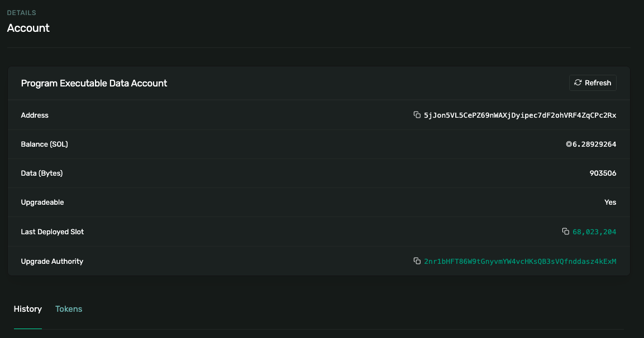Click the Balance (SOL) row label

(x=44, y=144)
